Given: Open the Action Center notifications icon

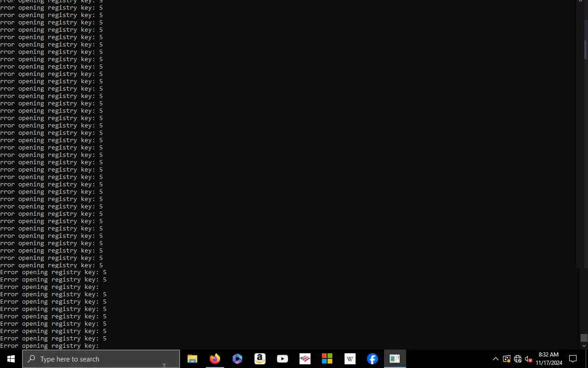Looking at the screenshot, I should [x=573, y=359].
